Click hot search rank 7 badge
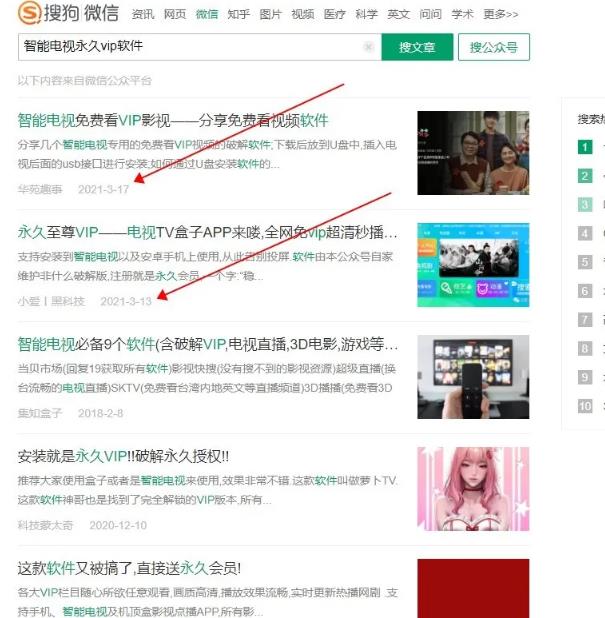This screenshot has height=618, width=605. (585, 320)
